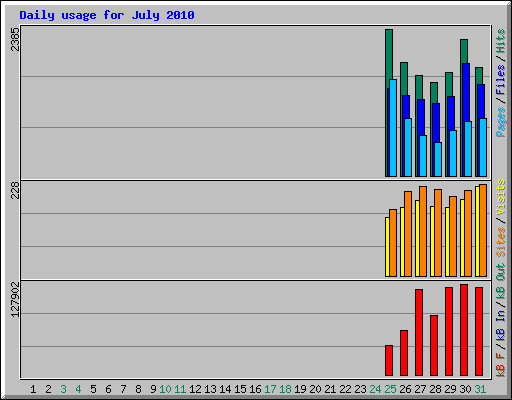Select the red kB bar for day 27
This screenshot has height=400, width=512.
[419, 333]
